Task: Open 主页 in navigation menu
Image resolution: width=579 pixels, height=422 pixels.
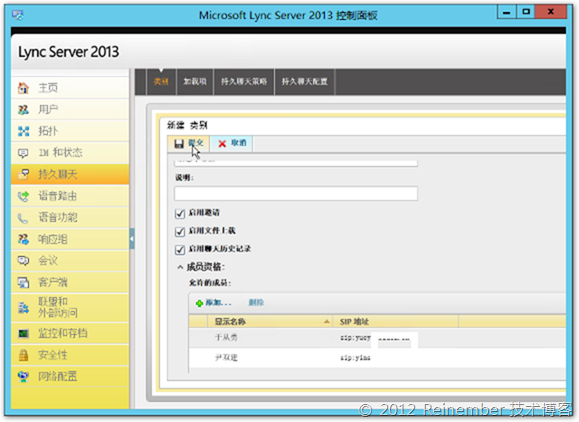Action: 70,88
